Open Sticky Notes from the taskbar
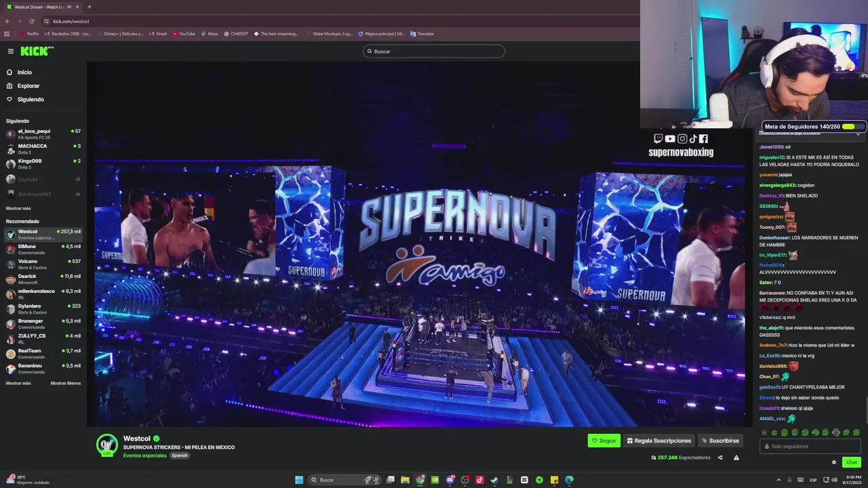This screenshot has width=868, height=488. [x=554, y=480]
